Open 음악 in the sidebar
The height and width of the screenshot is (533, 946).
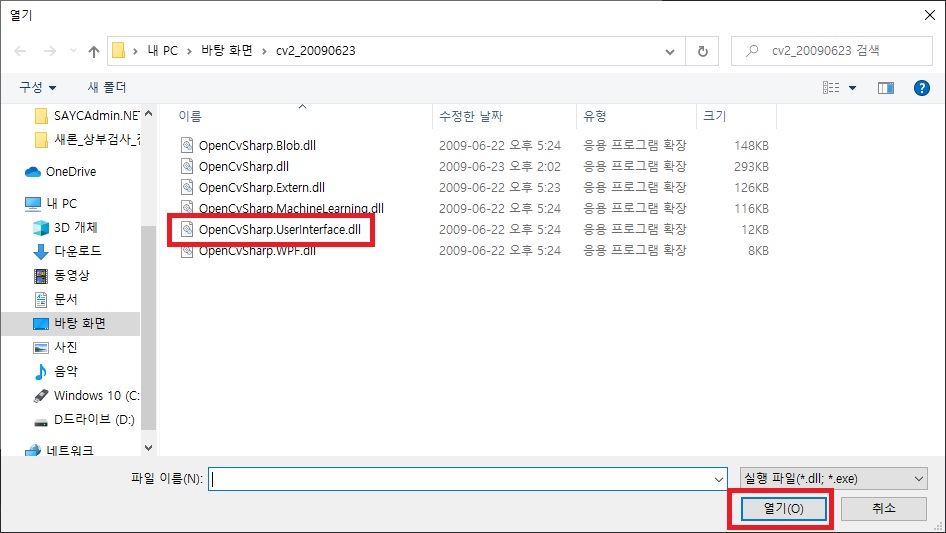56,371
